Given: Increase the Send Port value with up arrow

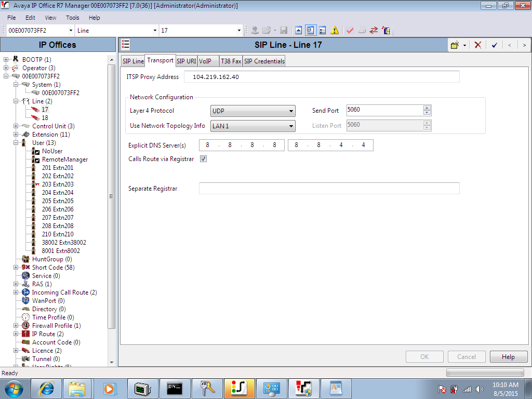Looking at the screenshot, I should (427, 108).
